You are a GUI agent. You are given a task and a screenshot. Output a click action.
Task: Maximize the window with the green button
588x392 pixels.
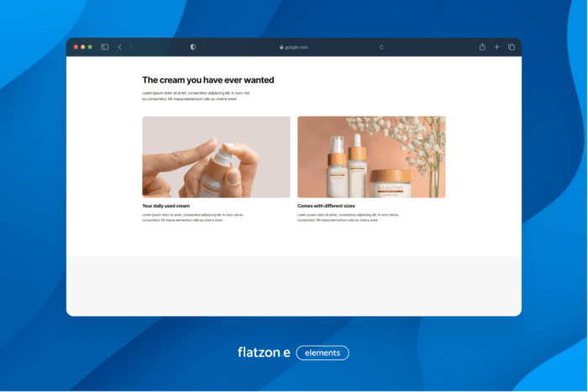pyautogui.click(x=90, y=47)
